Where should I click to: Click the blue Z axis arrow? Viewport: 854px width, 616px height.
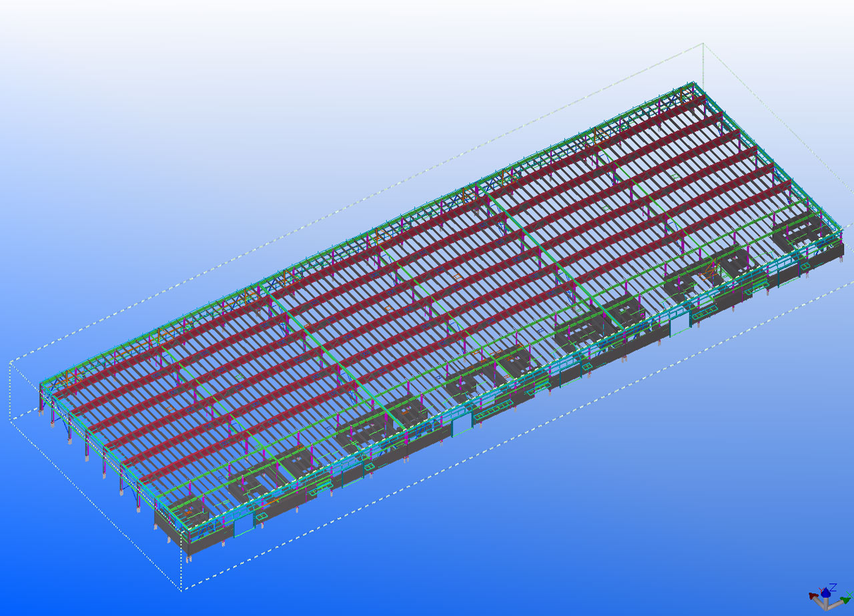point(825,593)
